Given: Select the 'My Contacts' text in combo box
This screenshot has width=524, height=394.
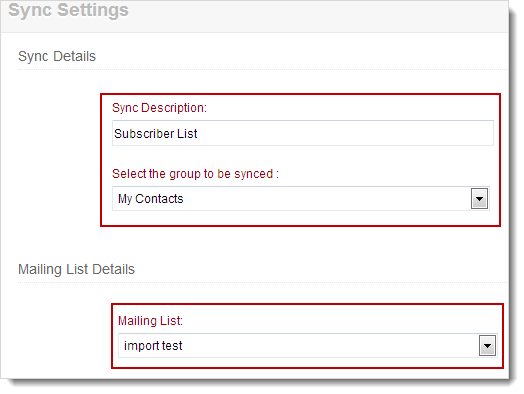Looking at the screenshot, I should click(x=150, y=199).
